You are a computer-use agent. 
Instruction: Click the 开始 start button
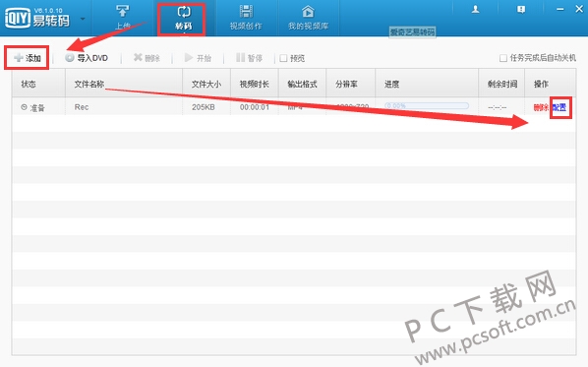(x=198, y=58)
